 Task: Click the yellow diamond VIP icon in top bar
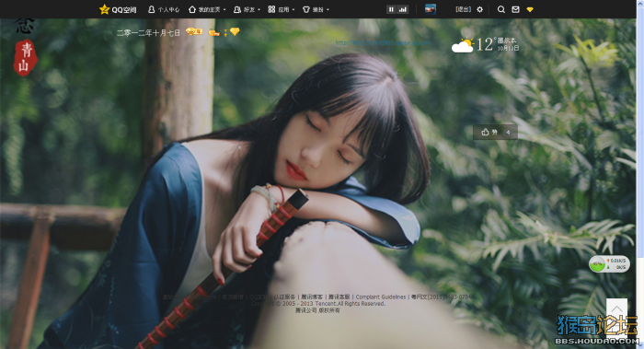tap(530, 9)
